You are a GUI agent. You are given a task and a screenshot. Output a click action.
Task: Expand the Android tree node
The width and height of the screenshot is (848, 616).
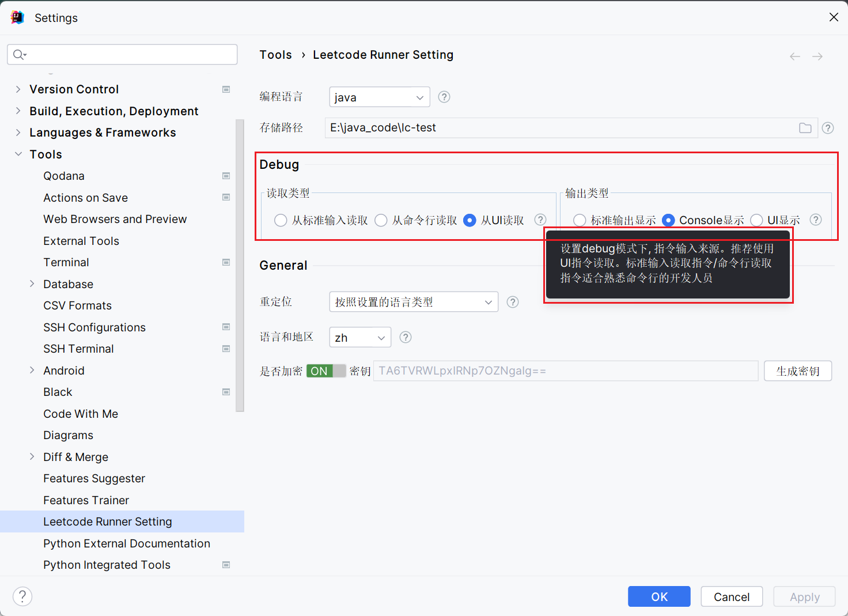tap(32, 370)
